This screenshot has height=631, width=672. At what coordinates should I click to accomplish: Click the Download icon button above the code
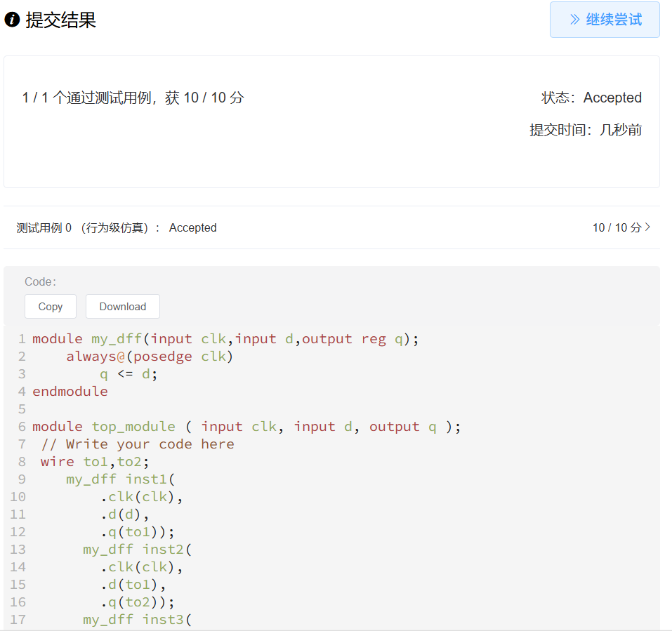pyautogui.click(x=122, y=306)
